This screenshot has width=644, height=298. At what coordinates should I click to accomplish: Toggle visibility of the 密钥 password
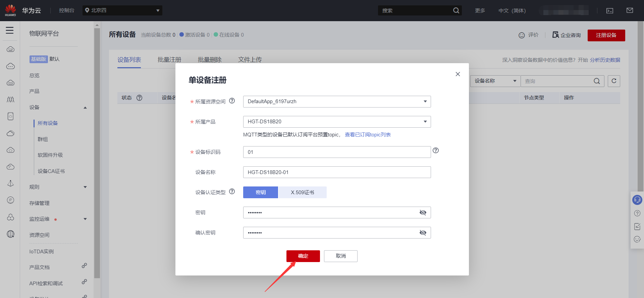(x=423, y=212)
